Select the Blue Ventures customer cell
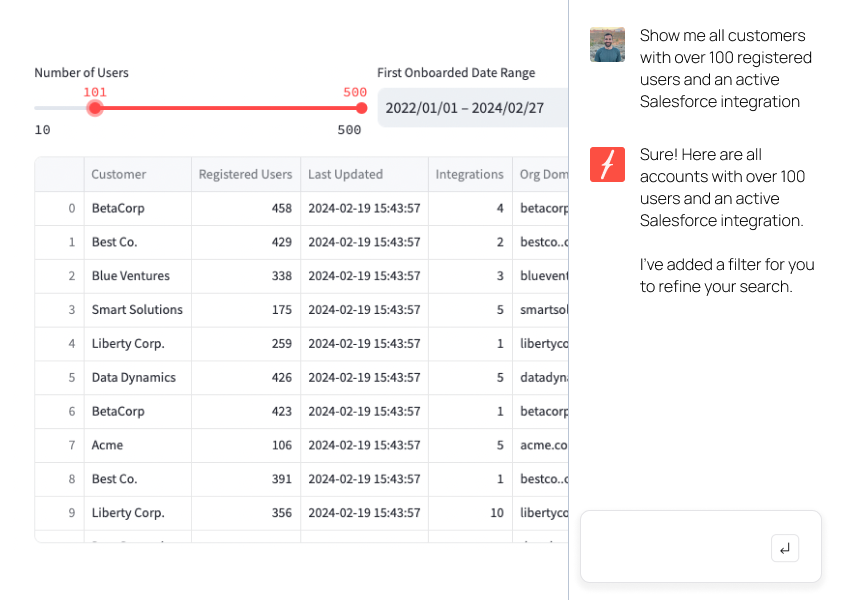The height and width of the screenshot is (600, 841). pyautogui.click(x=131, y=276)
